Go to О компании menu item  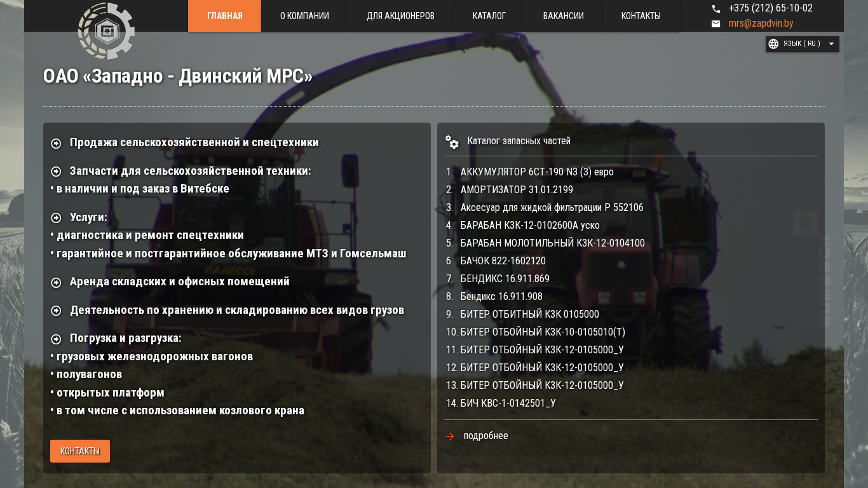(x=304, y=16)
